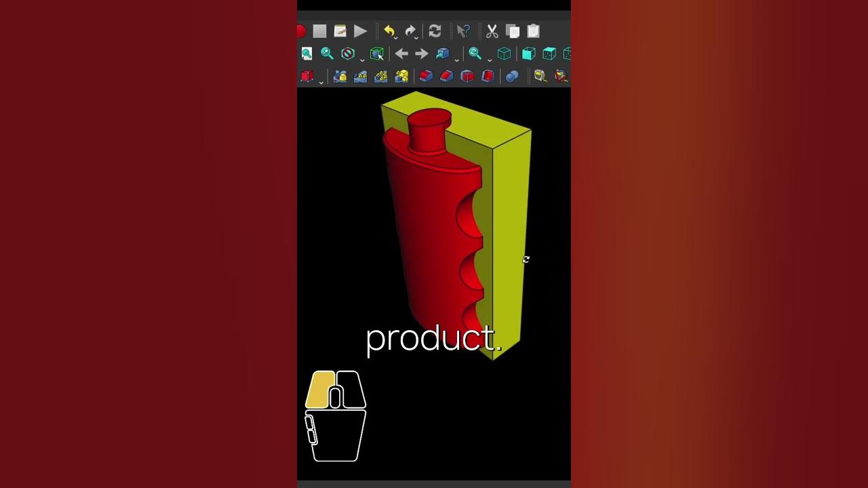The image size is (868, 488).
Task: Click the red cube 3D Offset icon
Action: pyautogui.click(x=467, y=76)
